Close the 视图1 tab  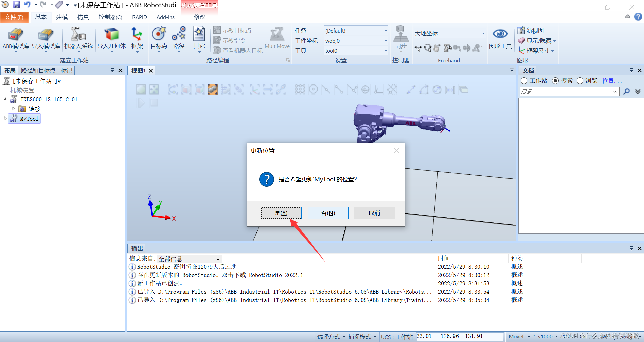point(151,71)
